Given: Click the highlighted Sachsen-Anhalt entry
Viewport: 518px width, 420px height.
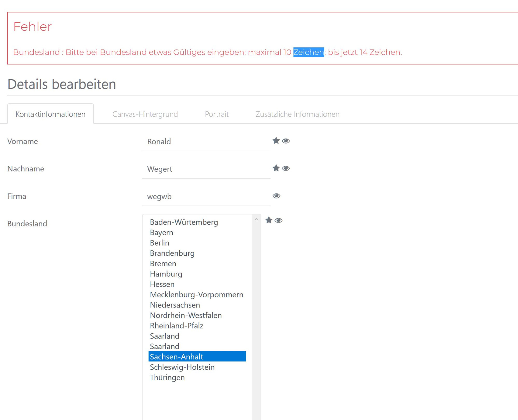Looking at the screenshot, I should tap(197, 356).
